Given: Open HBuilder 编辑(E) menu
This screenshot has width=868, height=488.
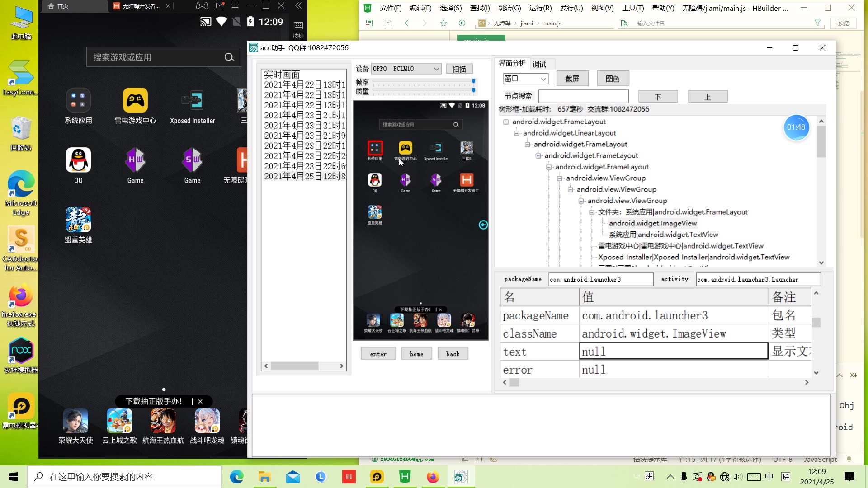Looking at the screenshot, I should click(x=420, y=8).
